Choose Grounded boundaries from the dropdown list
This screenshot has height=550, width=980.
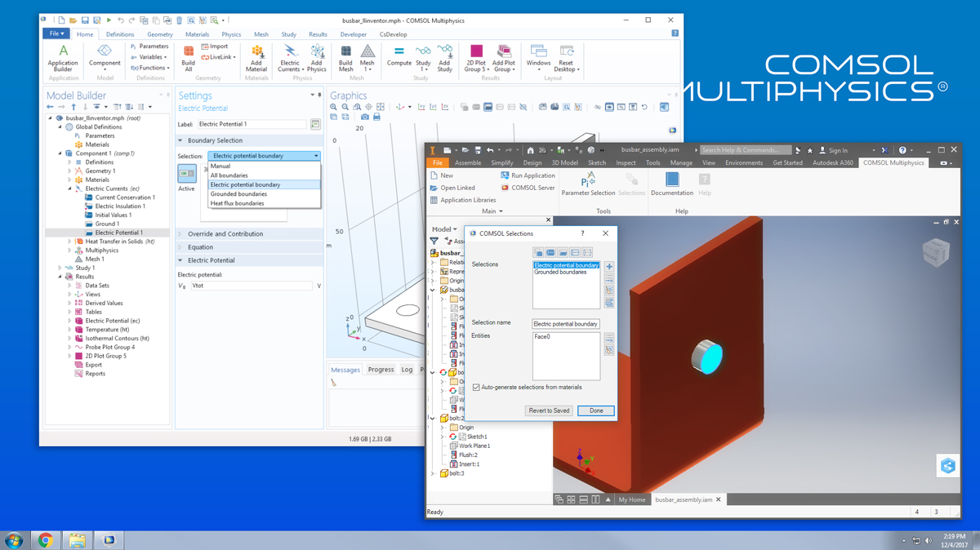(238, 194)
